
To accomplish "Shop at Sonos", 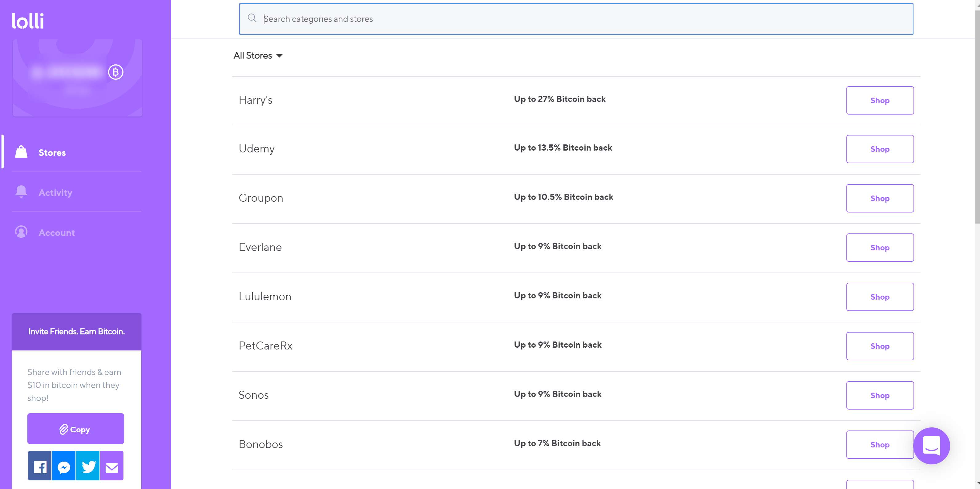I will click(880, 395).
